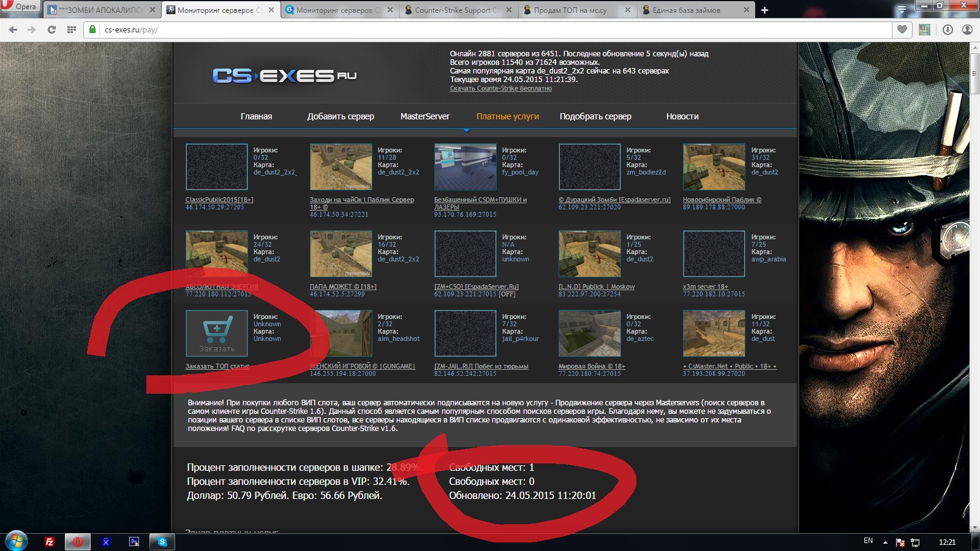Open the MasterServer menu item

pyautogui.click(x=424, y=116)
